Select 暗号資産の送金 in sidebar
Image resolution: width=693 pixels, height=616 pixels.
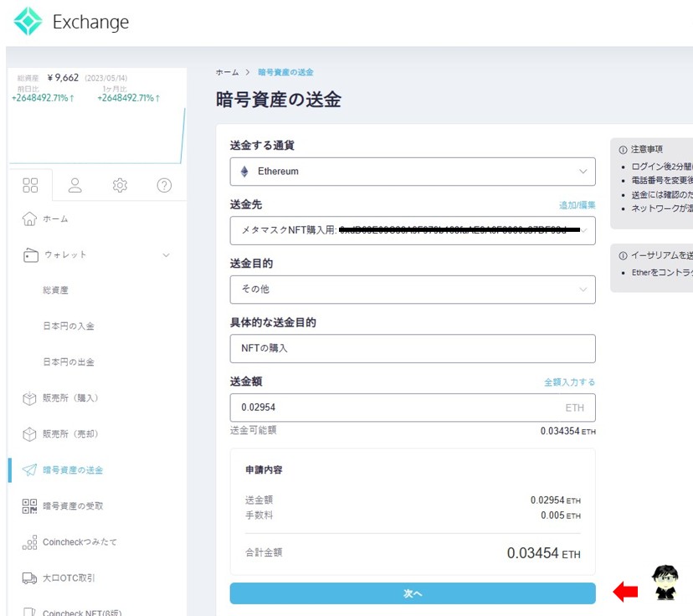(73, 470)
